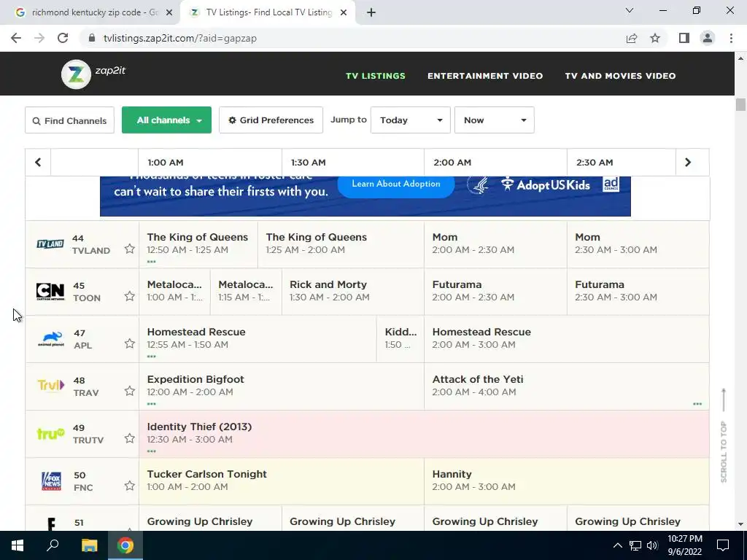The image size is (747, 560).
Task: Favorite channel 44 TVLAND with star
Action: pyautogui.click(x=130, y=249)
